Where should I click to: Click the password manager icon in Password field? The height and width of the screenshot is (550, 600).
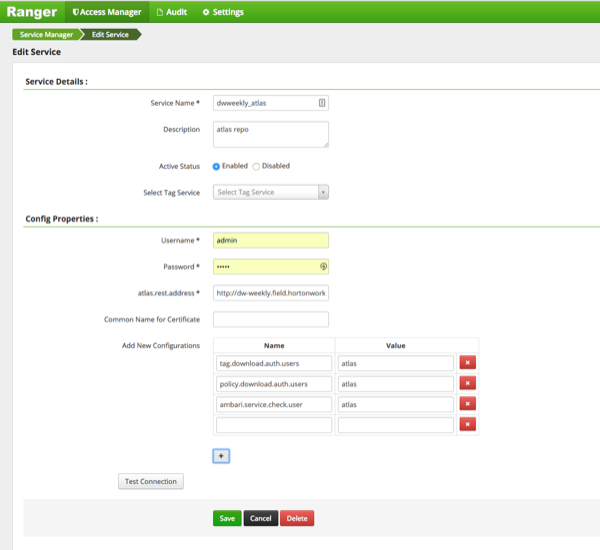[323, 267]
